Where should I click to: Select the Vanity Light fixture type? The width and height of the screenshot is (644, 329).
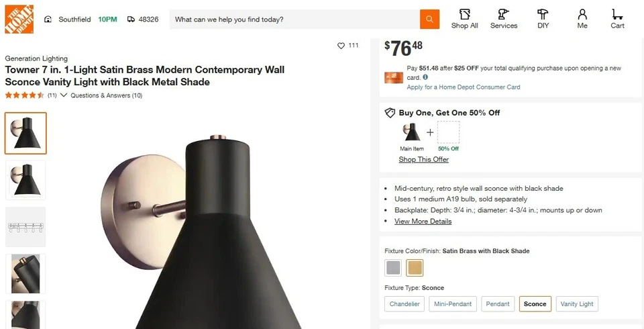pyautogui.click(x=577, y=304)
